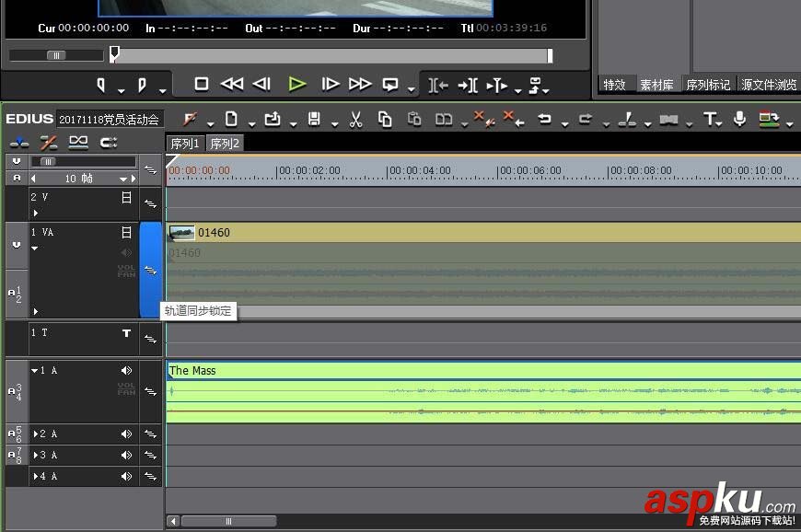Expand the 2 A audio track
The height and width of the screenshot is (532, 801).
pos(36,434)
